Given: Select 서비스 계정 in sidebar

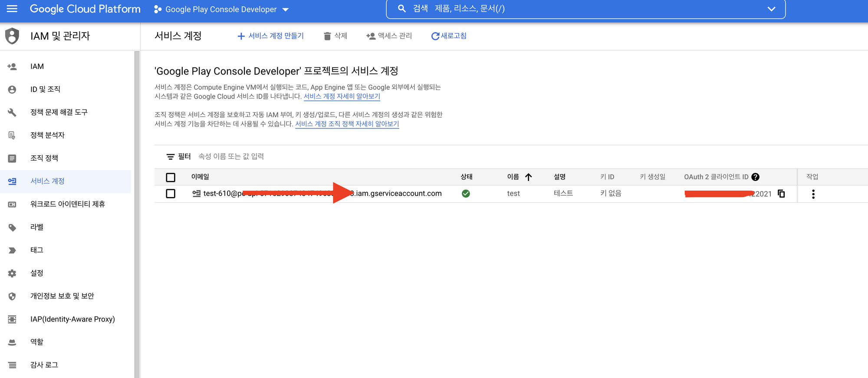Looking at the screenshot, I should 47,181.
